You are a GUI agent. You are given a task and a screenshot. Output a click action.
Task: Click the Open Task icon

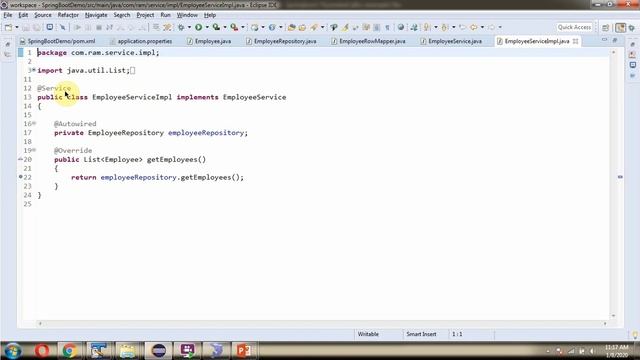(302, 27)
